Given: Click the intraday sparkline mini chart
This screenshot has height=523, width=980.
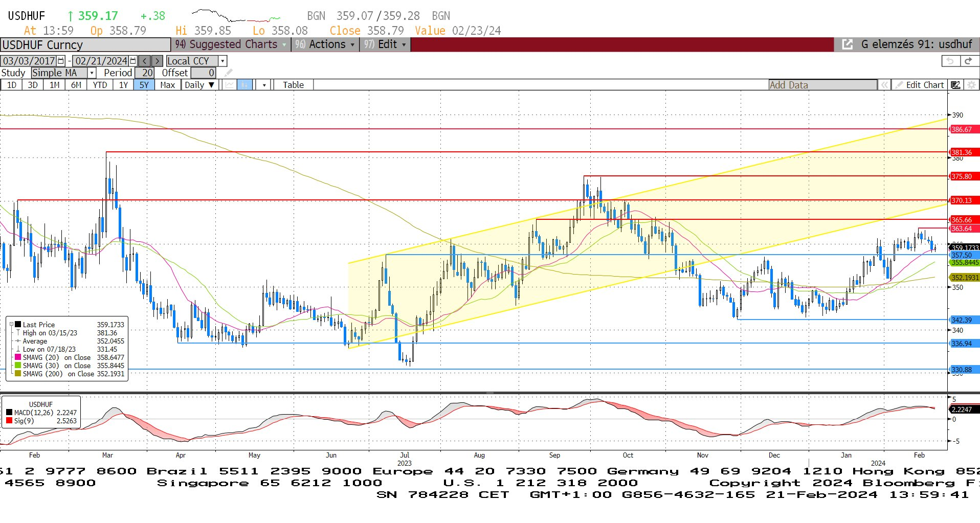Looking at the screenshot, I should 235,15.
